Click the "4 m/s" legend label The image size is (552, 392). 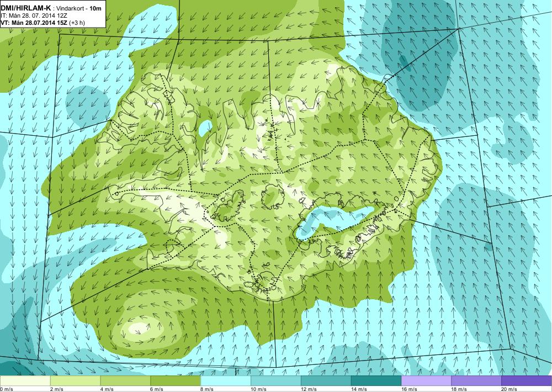tap(107, 389)
